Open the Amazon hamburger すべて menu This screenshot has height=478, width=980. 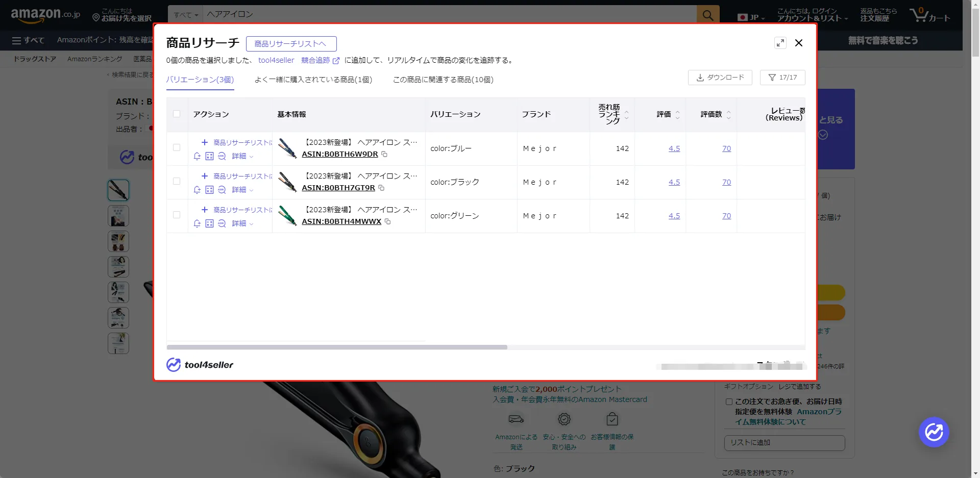(x=28, y=40)
